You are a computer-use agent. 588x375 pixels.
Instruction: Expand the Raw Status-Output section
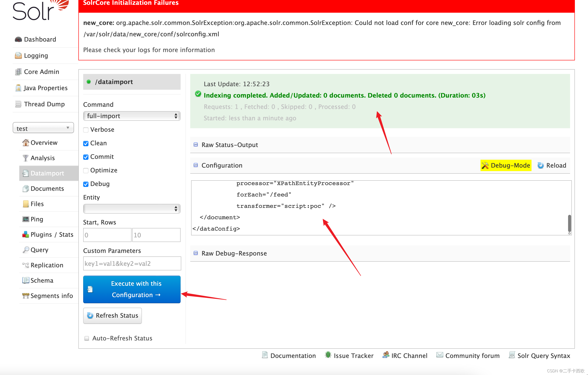coord(230,145)
